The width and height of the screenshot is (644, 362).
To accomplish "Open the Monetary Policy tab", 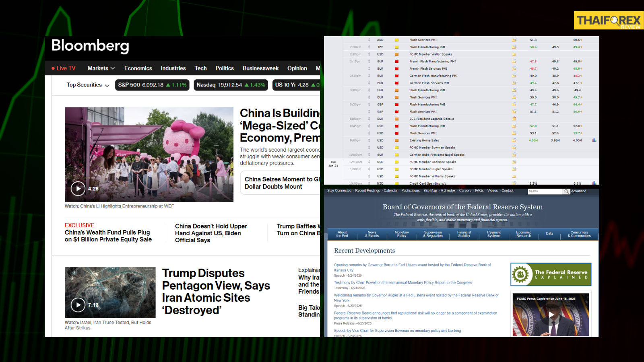I will [x=402, y=234].
